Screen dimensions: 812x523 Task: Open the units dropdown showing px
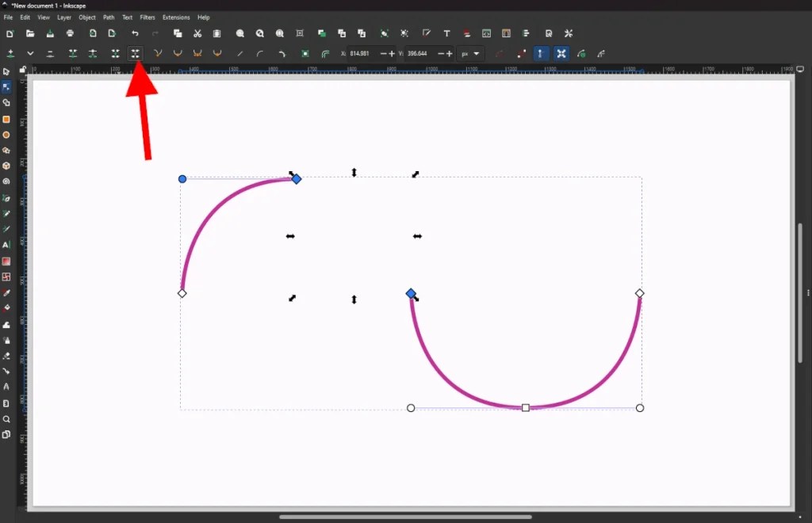coord(469,53)
